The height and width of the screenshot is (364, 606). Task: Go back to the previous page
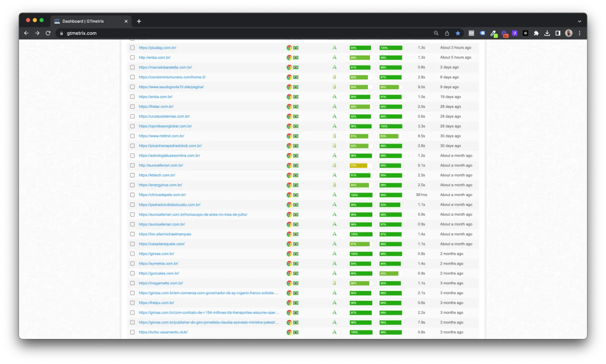[26, 33]
